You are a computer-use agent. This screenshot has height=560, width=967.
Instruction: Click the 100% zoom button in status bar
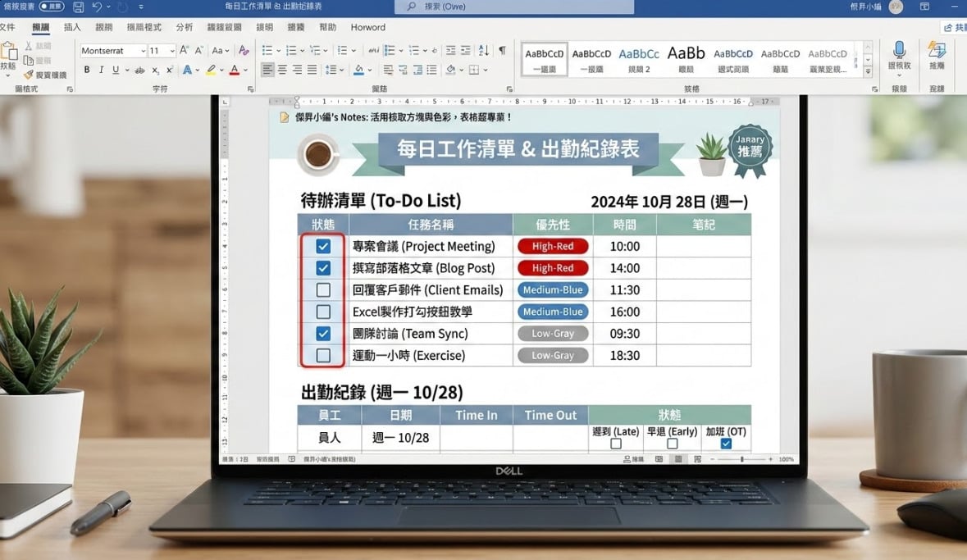(785, 459)
